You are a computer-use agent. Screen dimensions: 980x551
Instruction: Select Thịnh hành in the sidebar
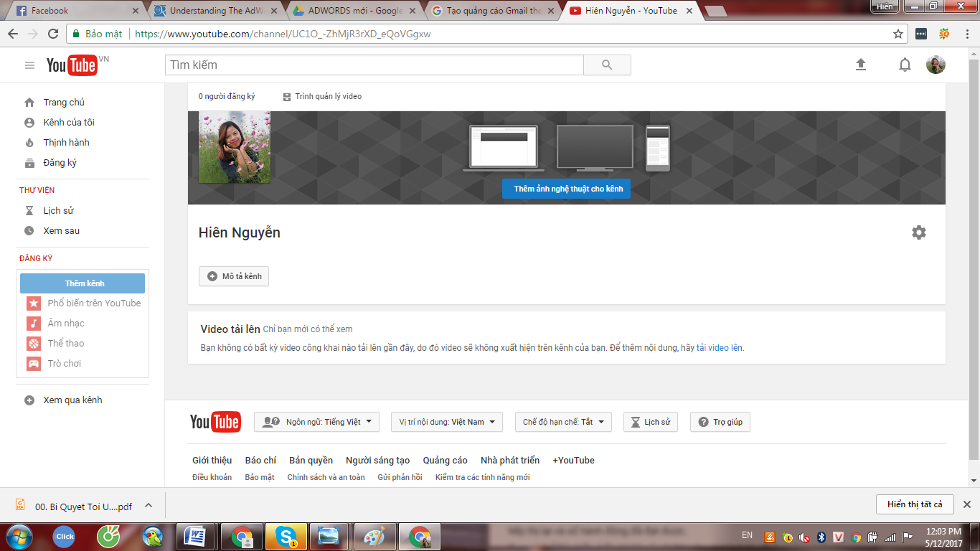point(66,143)
